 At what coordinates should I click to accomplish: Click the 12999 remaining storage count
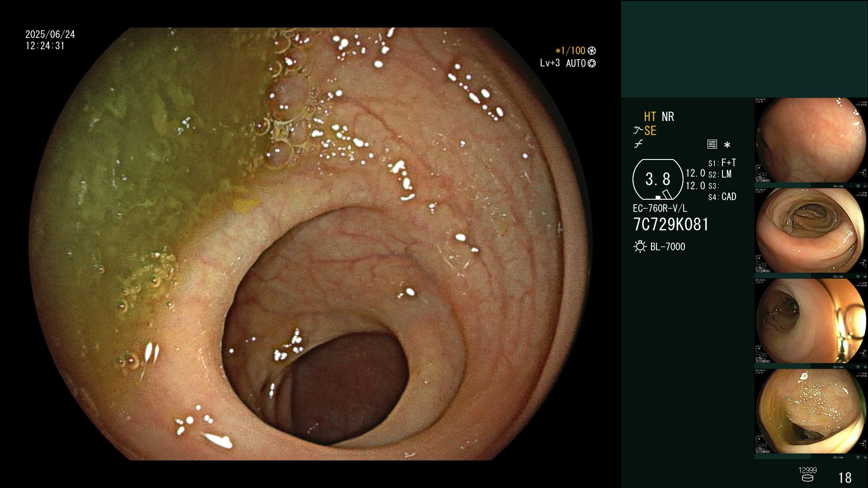[x=807, y=470]
